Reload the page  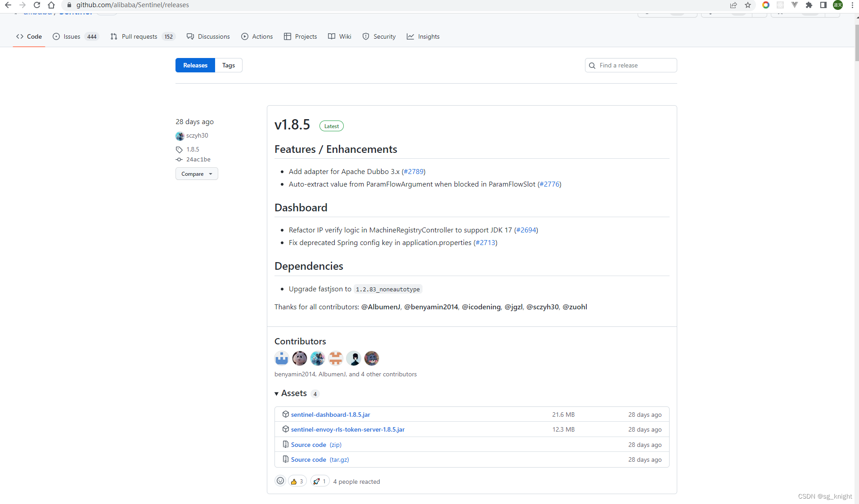[x=37, y=5]
